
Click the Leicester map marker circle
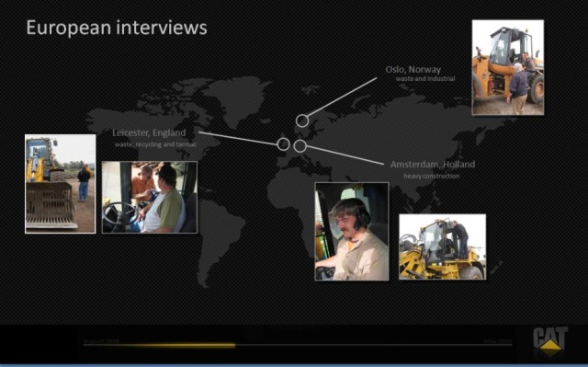tap(284, 143)
